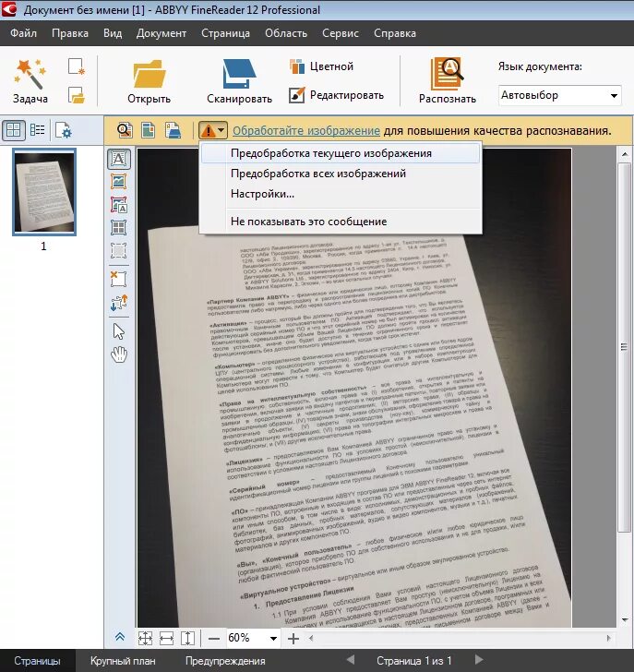
Task: Click the open document folder icon below new
Action: [x=77, y=95]
